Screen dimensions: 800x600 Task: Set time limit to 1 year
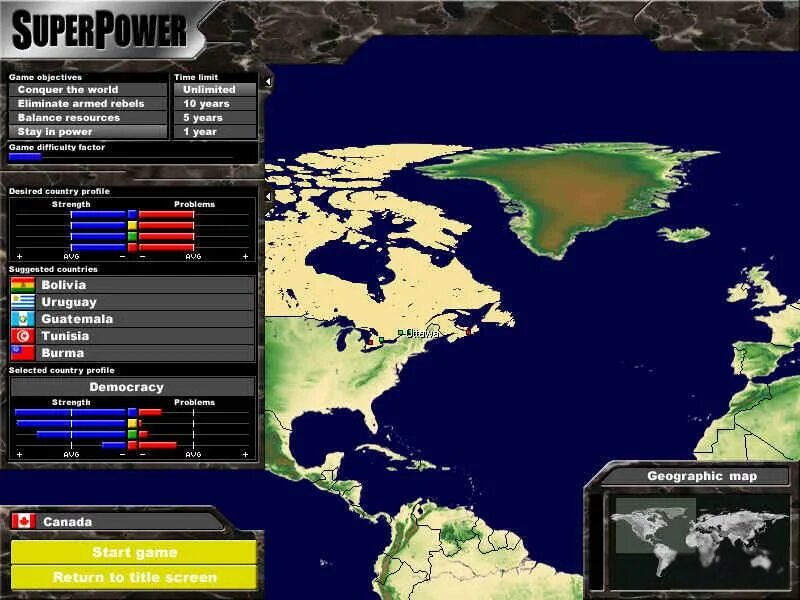click(215, 132)
